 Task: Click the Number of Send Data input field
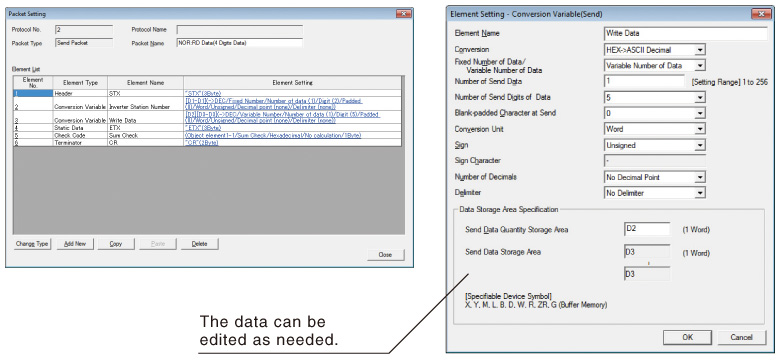(645, 82)
